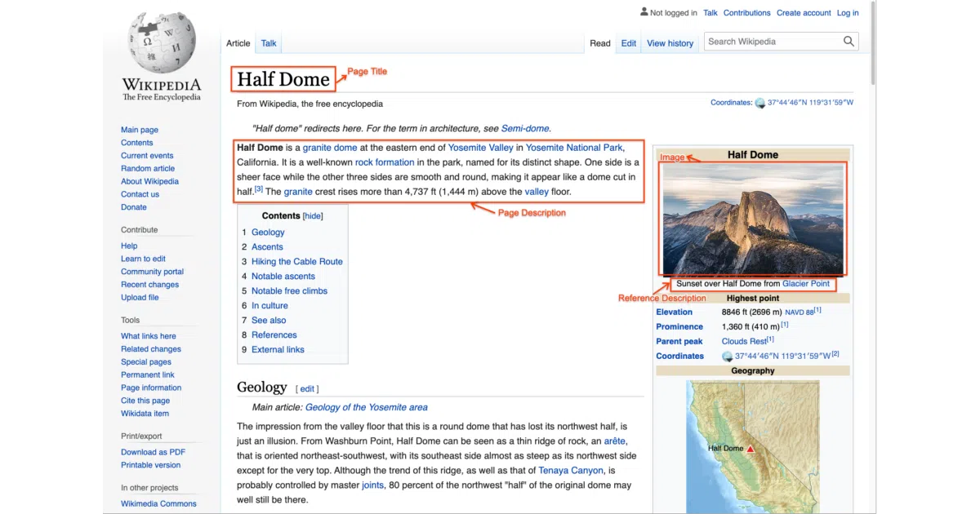Open Contents in the sidebar
Viewport: 980px width, 514px height.
[x=136, y=143]
